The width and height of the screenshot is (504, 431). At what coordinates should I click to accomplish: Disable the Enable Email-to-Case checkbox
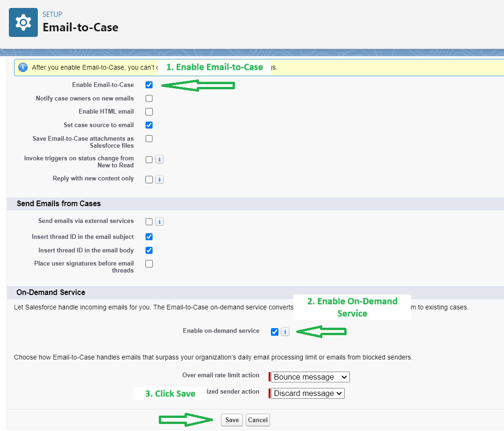click(x=149, y=85)
